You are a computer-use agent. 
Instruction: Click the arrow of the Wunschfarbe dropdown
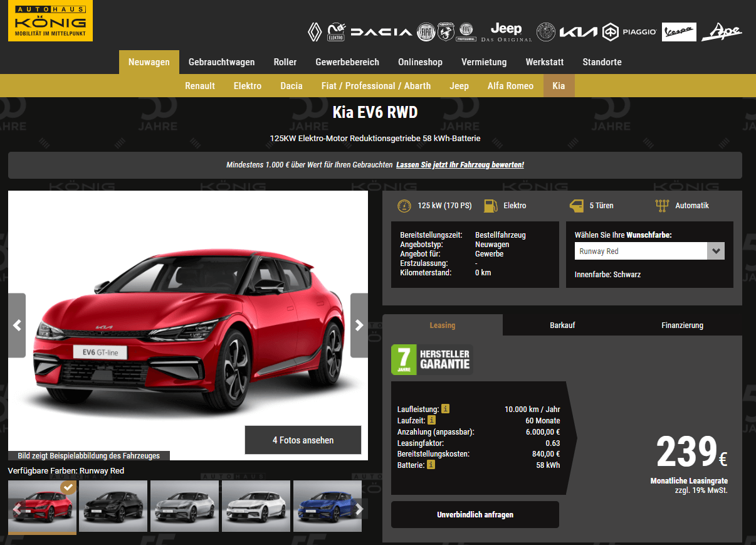tap(716, 251)
